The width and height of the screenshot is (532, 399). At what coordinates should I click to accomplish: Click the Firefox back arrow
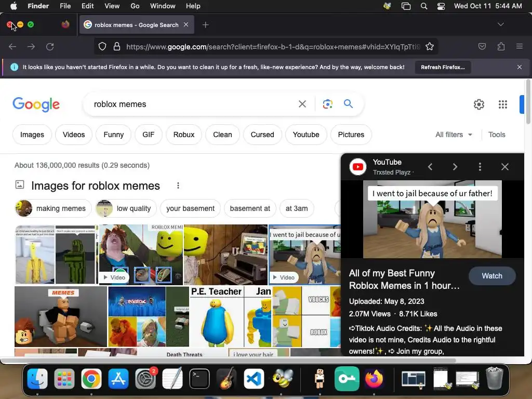(x=12, y=46)
